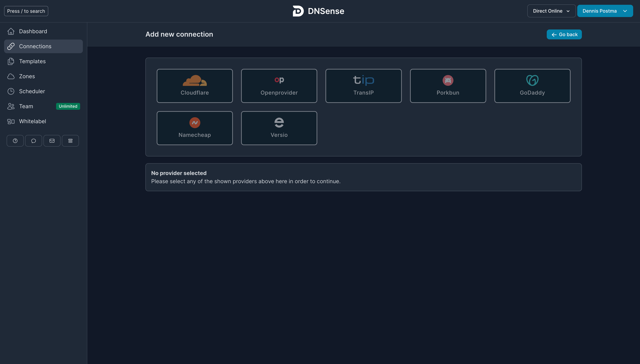Open the Templates menu item
The image size is (640, 364).
[x=43, y=61]
